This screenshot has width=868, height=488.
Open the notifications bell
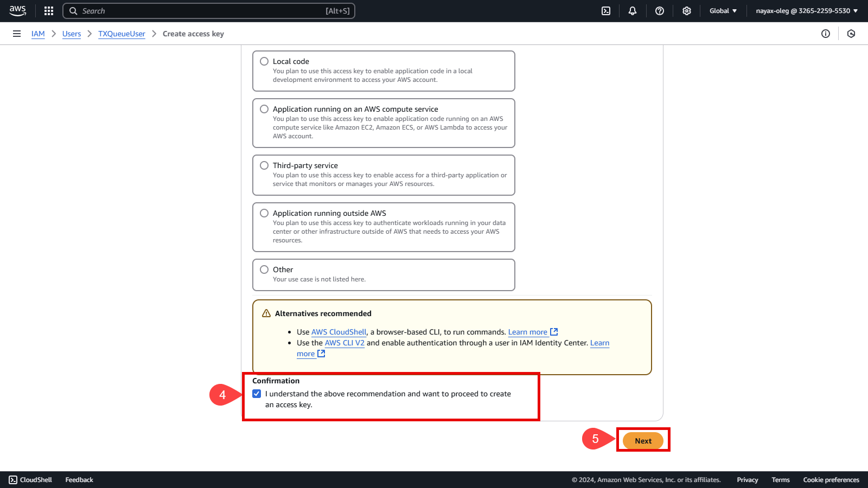pyautogui.click(x=633, y=11)
